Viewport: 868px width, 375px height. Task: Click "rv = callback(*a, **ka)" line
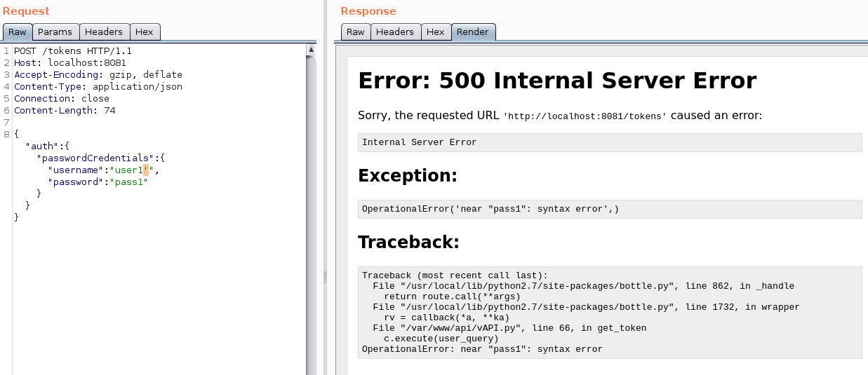tap(446, 318)
